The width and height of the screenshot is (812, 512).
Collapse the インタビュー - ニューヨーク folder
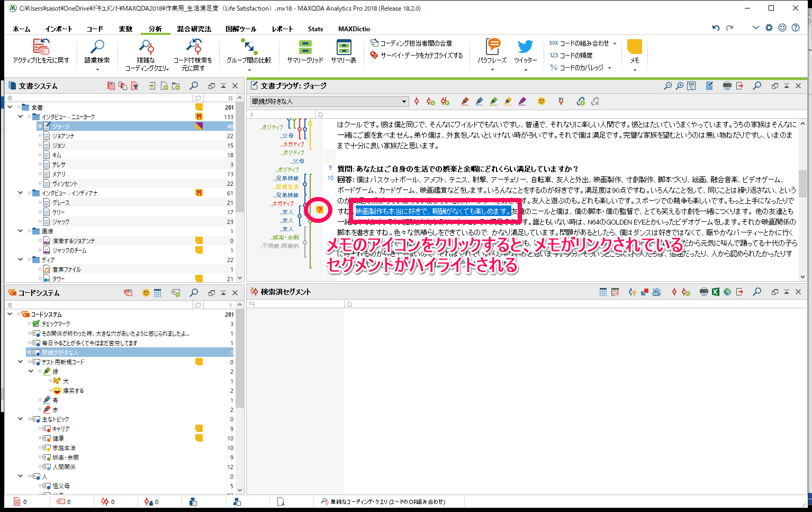click(21, 117)
